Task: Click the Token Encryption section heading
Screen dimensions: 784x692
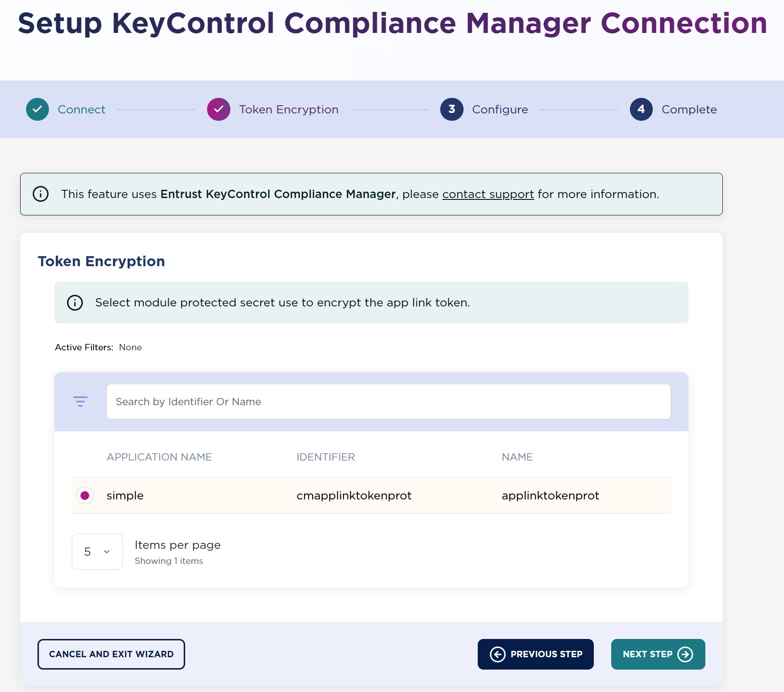Action: (x=101, y=261)
